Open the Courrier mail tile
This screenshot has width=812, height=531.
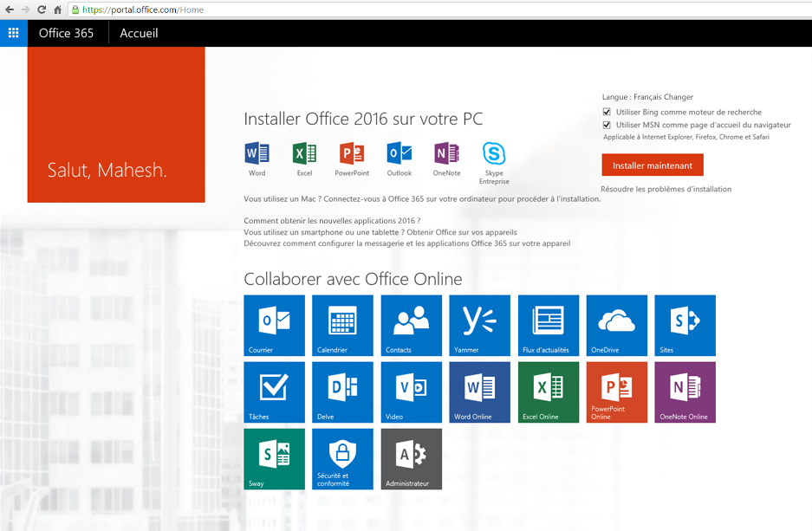[275, 326]
